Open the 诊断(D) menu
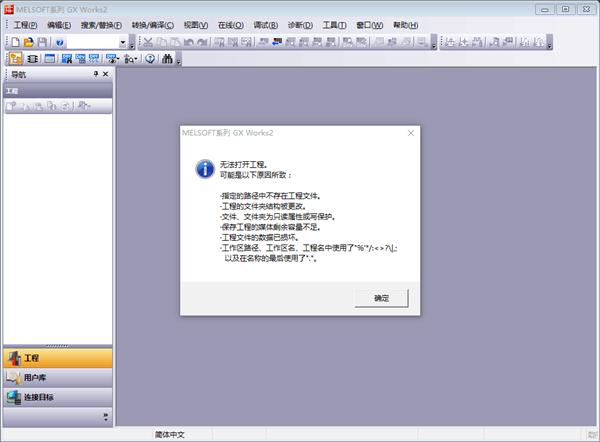600x442 pixels. coord(300,25)
